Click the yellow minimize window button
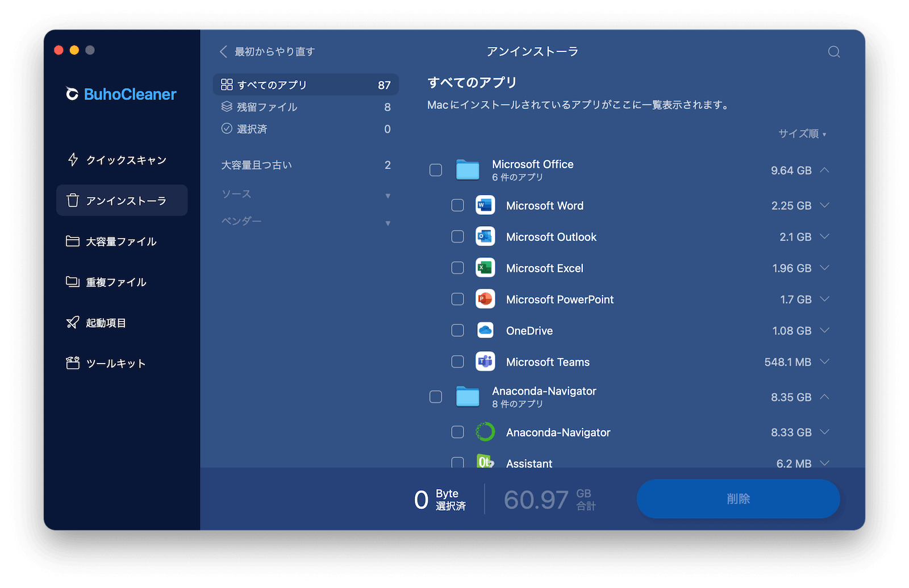The width and height of the screenshot is (909, 588). 74,50
